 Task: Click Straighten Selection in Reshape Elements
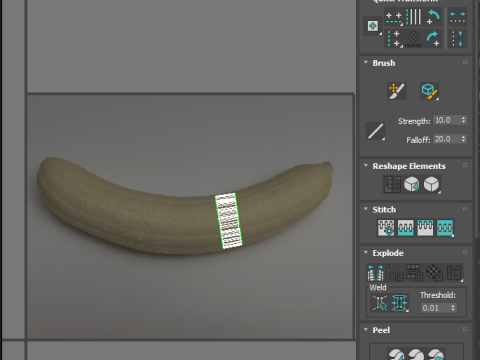click(x=392, y=184)
